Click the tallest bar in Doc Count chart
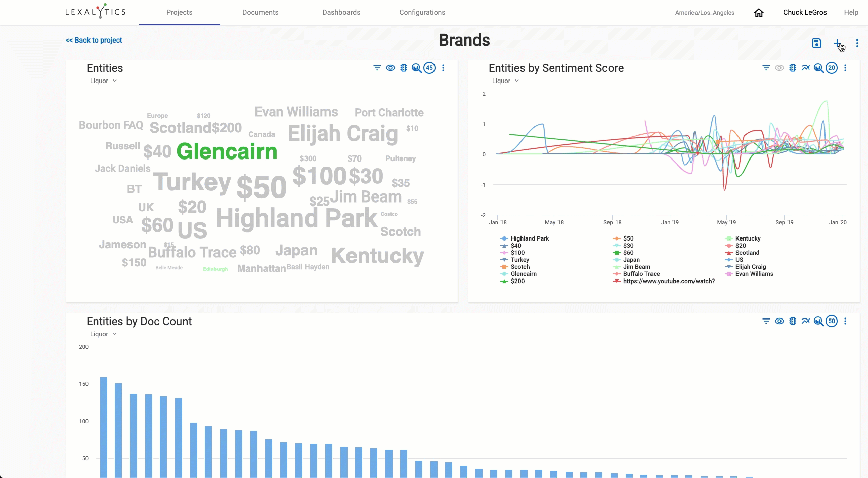The width and height of the screenshot is (868, 478). tap(104, 427)
